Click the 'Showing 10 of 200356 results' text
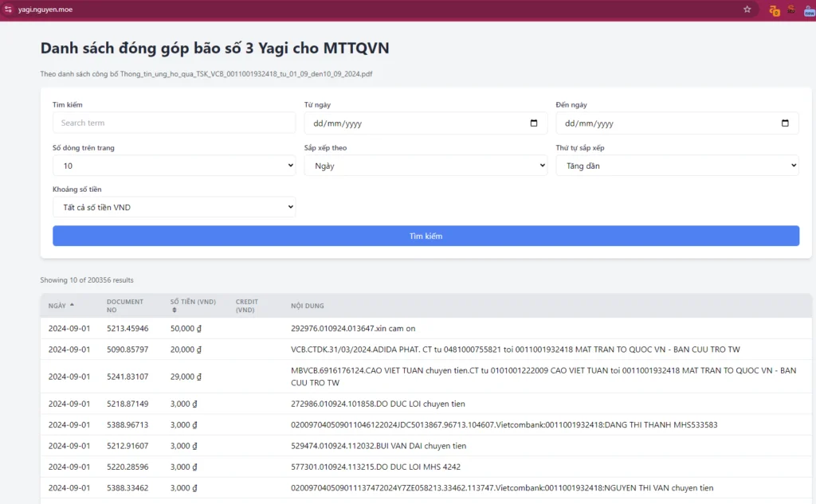Image resolution: width=816 pixels, height=504 pixels. coord(87,279)
